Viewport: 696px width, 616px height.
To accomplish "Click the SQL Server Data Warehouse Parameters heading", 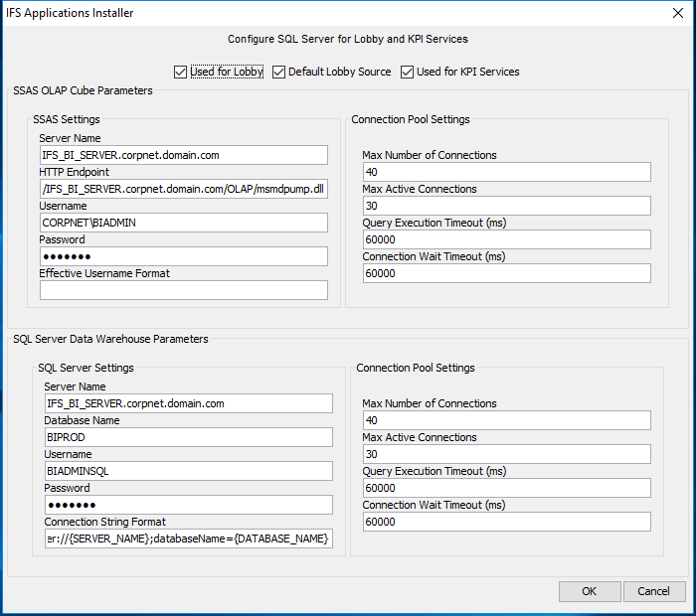I will 110,339.
